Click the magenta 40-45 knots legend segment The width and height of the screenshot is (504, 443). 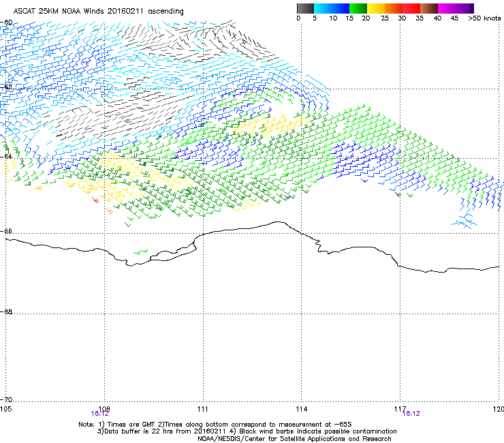447,8
